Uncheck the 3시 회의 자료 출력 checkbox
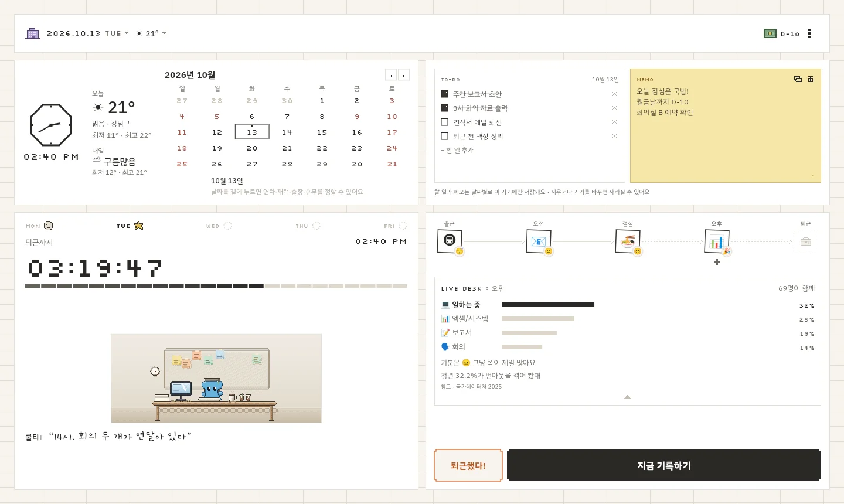844x504 pixels. pyautogui.click(x=444, y=108)
